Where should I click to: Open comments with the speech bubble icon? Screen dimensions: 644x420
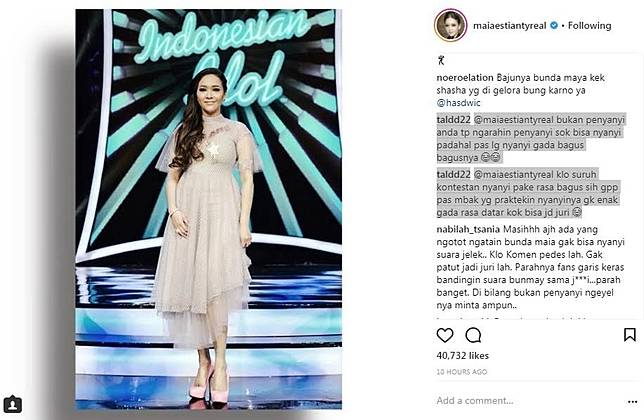pyautogui.click(x=473, y=335)
